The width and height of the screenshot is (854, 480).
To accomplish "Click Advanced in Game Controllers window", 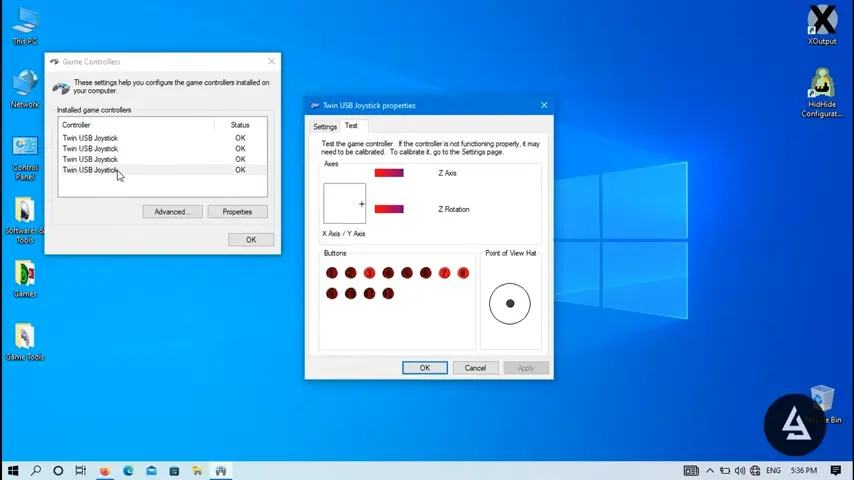I will pos(172,211).
